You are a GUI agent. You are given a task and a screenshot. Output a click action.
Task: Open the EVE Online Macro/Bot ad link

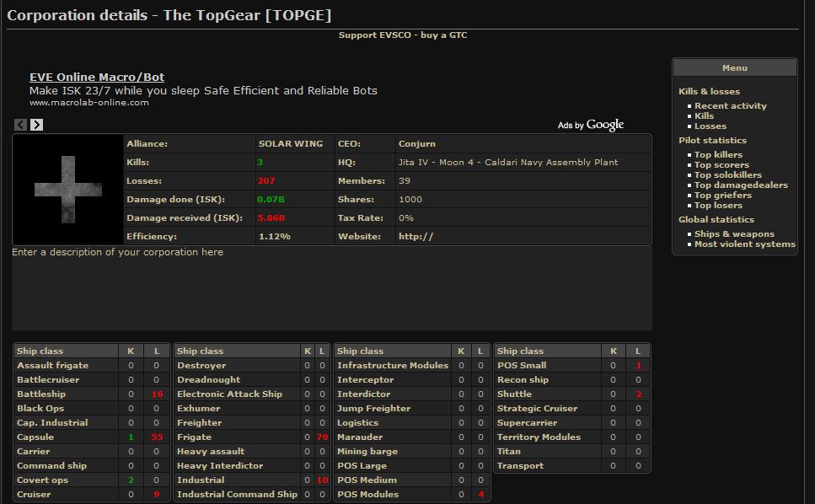pos(97,77)
